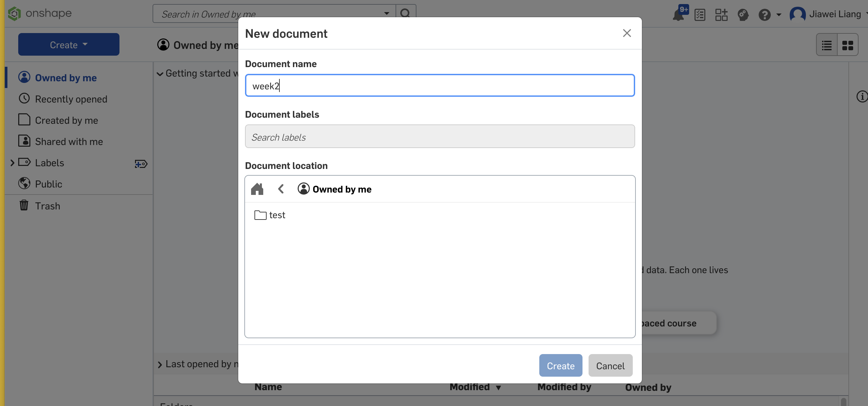This screenshot has height=406, width=868.
Task: Go to home location in dialog
Action: point(257,189)
